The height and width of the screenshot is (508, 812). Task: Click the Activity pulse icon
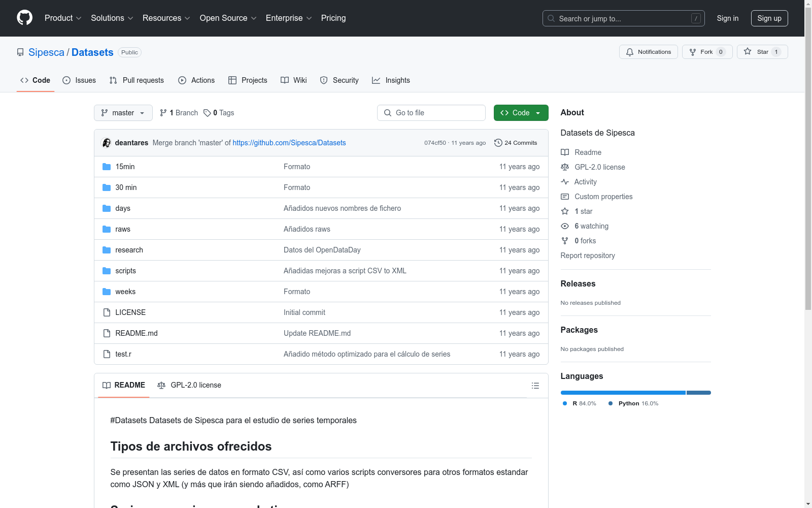(x=565, y=182)
